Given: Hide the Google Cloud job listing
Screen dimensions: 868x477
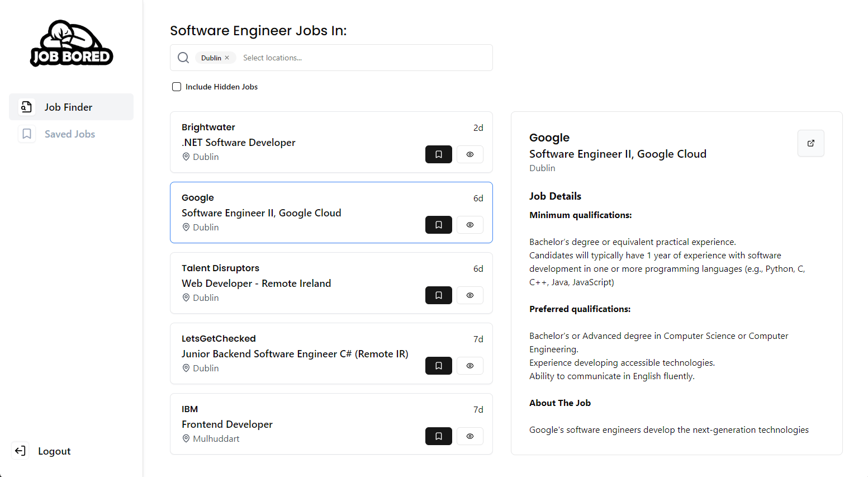Looking at the screenshot, I should (470, 225).
